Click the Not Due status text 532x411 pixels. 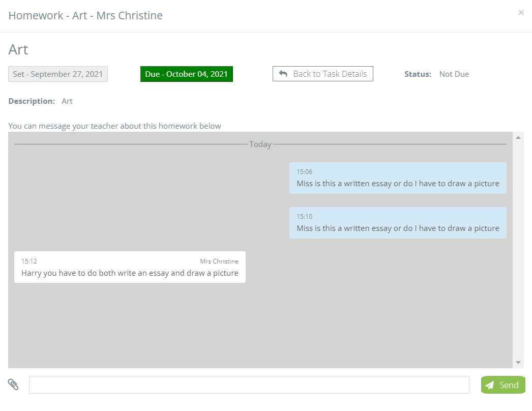pyautogui.click(x=454, y=74)
